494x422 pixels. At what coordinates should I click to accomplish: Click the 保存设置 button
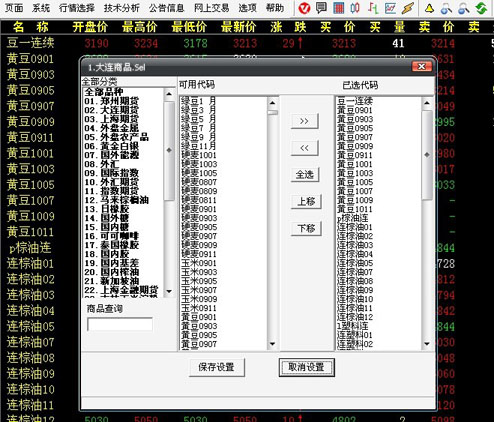click(217, 367)
